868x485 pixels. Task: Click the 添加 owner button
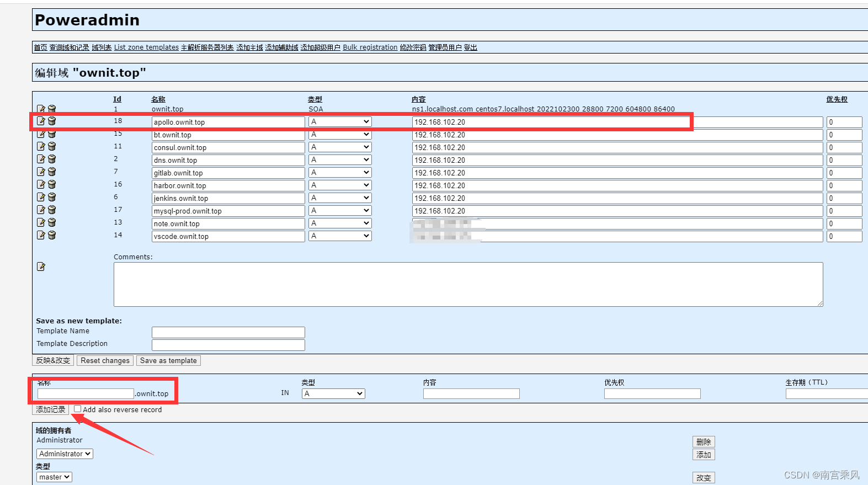click(704, 455)
